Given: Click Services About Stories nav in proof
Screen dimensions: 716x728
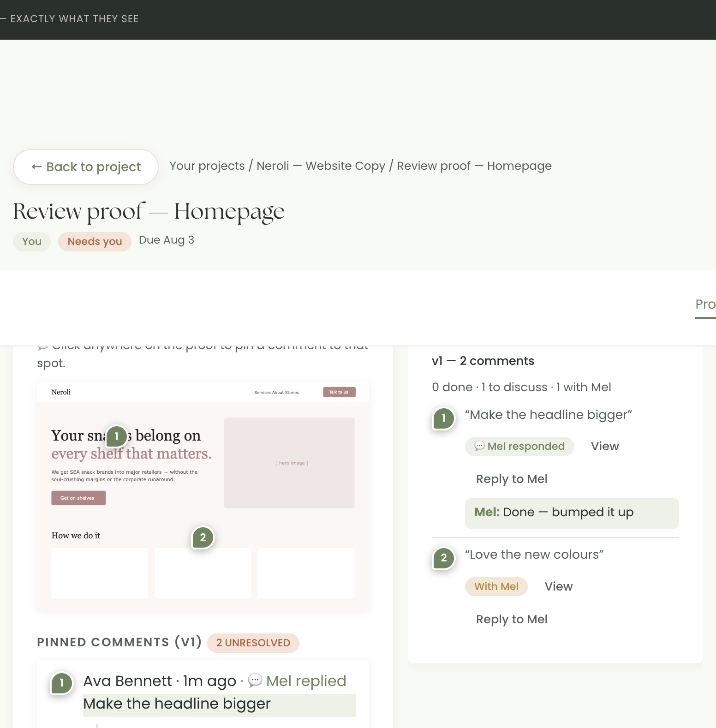Looking at the screenshot, I should click(x=276, y=393).
